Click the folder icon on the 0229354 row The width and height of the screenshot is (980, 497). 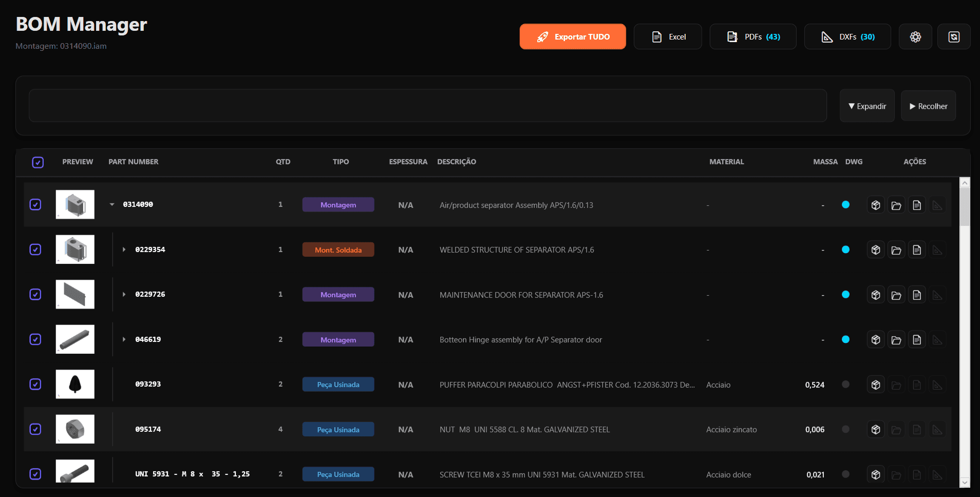(x=897, y=250)
